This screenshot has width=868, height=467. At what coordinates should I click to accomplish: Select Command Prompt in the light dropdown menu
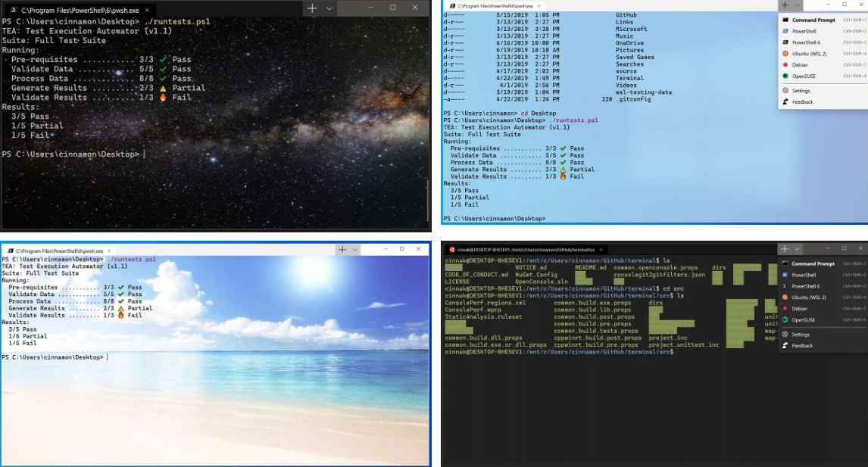[813, 20]
